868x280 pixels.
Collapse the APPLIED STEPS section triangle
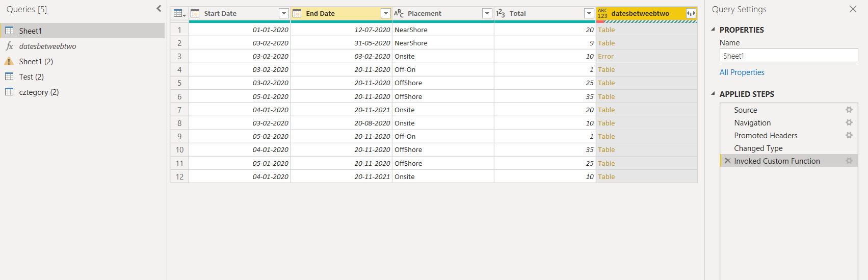click(713, 94)
